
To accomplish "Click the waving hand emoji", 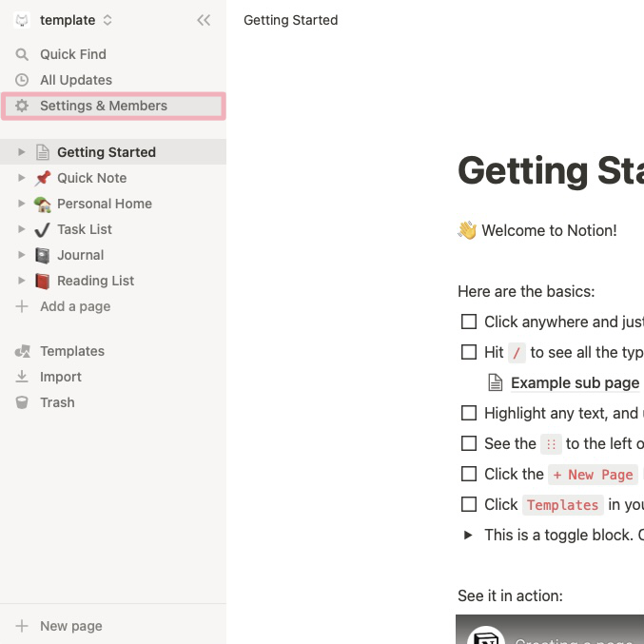I will (x=467, y=230).
